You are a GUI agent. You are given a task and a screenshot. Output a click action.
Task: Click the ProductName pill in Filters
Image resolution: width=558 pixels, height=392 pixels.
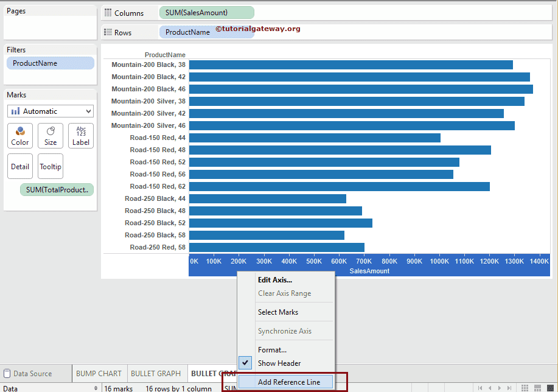point(51,63)
